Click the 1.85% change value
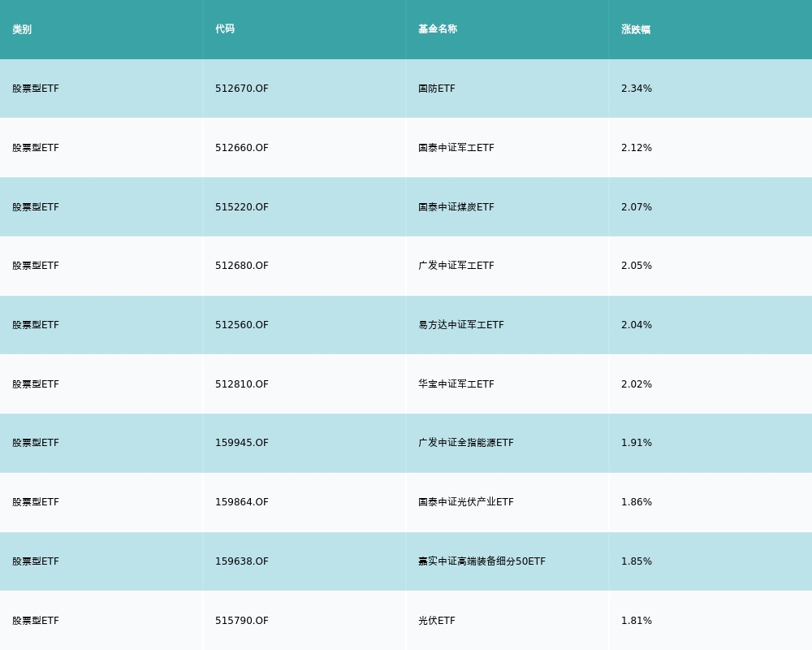Screen dimensions: 812x650 click(x=637, y=561)
